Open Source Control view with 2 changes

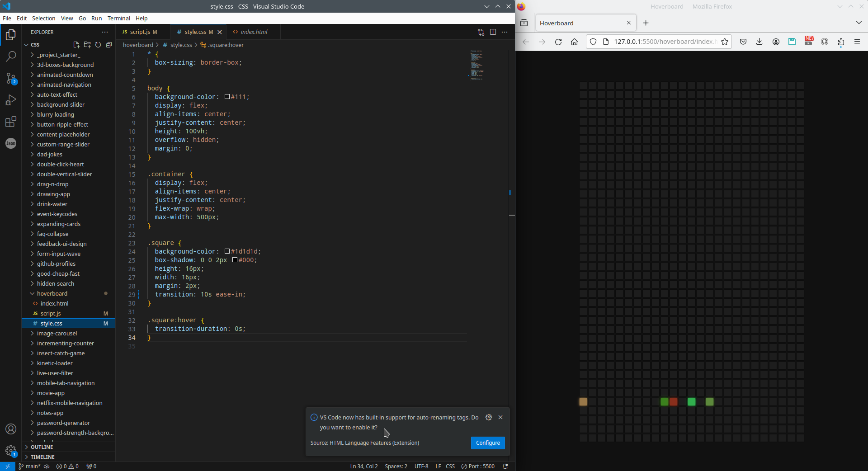tap(11, 78)
